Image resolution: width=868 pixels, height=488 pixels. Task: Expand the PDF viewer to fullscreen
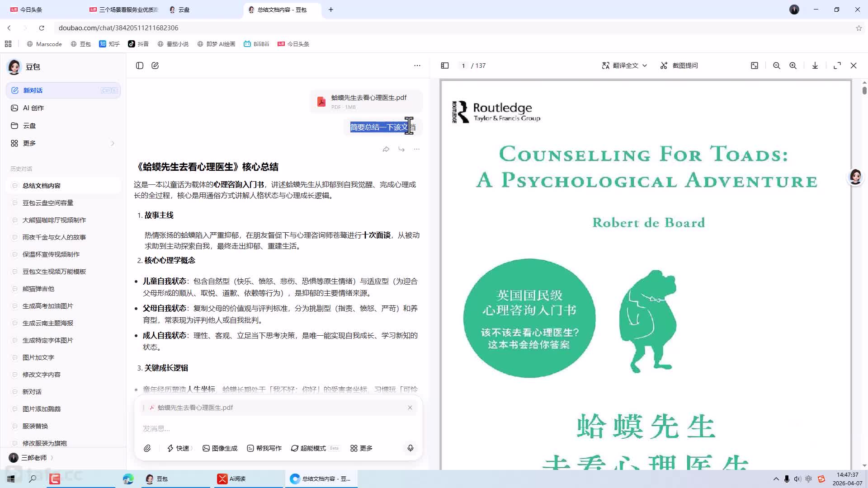click(837, 66)
